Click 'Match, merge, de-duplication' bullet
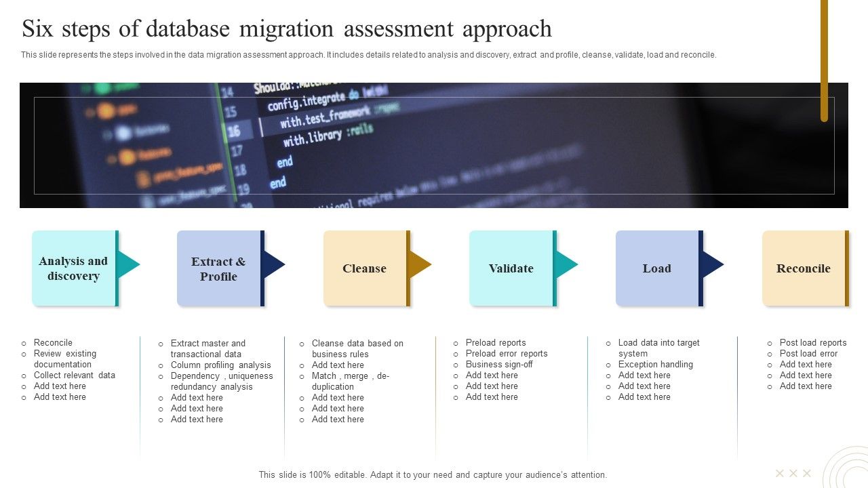Image resolution: width=868 pixels, height=488 pixels. coord(351,382)
